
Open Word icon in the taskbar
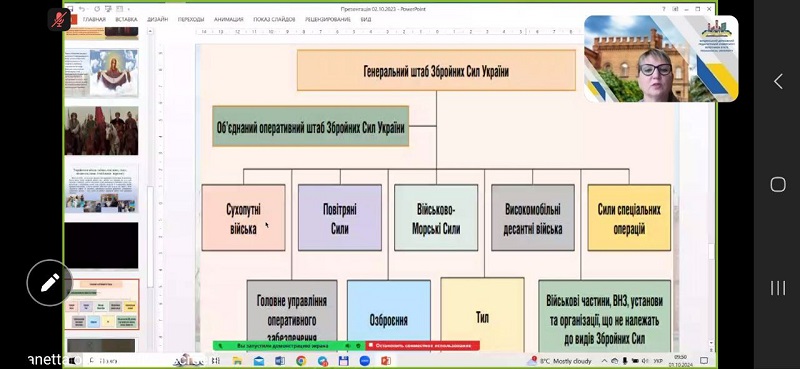(x=280, y=361)
